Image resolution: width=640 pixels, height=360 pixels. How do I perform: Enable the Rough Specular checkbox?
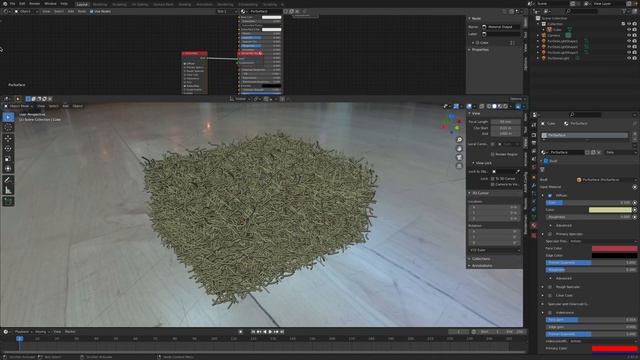pos(550,287)
